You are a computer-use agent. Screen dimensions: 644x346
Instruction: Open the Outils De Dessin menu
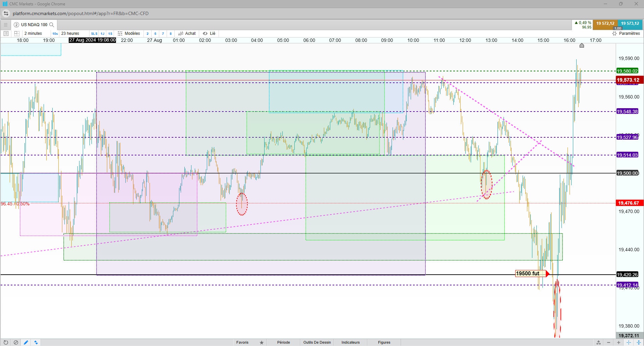click(x=317, y=342)
